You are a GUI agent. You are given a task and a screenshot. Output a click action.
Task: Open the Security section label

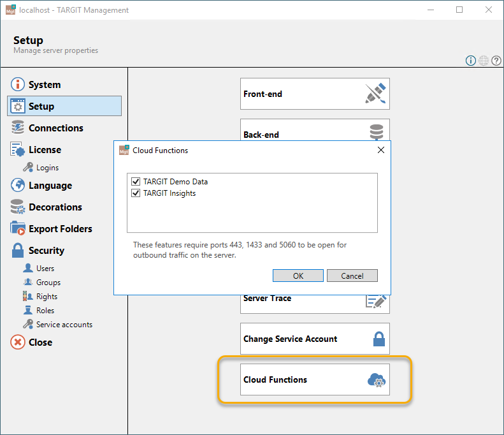point(47,251)
